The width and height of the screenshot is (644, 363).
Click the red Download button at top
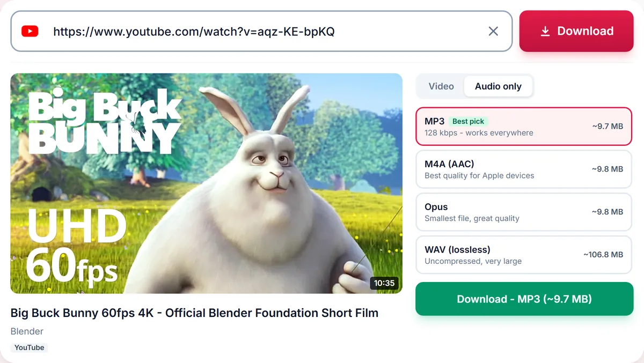(576, 31)
